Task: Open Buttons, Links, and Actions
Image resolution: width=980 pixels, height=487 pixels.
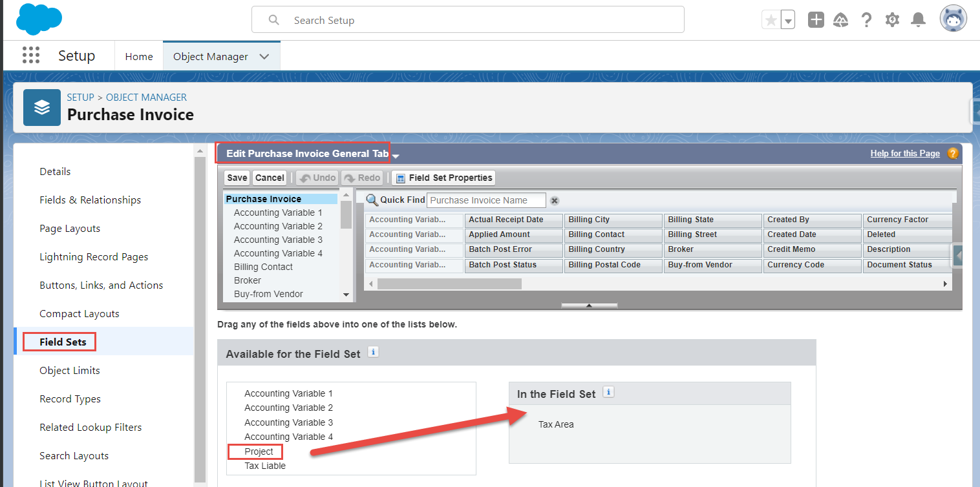Action: [101, 285]
